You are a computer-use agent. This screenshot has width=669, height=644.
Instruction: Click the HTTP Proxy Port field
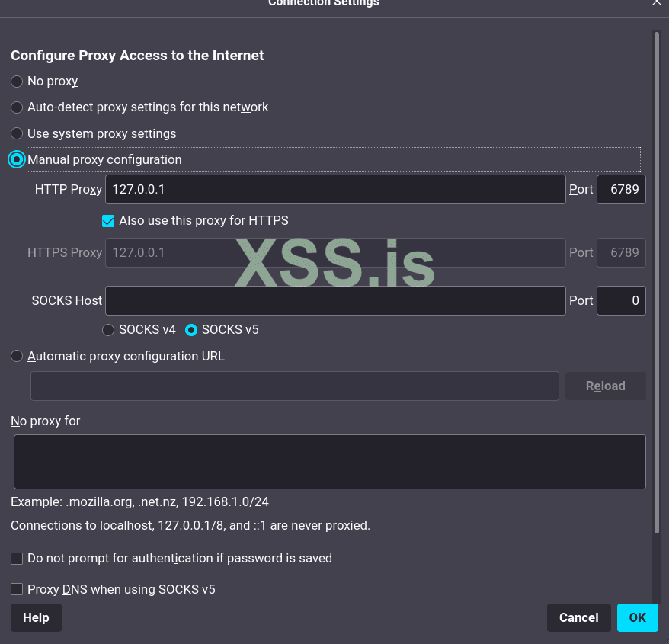621,190
